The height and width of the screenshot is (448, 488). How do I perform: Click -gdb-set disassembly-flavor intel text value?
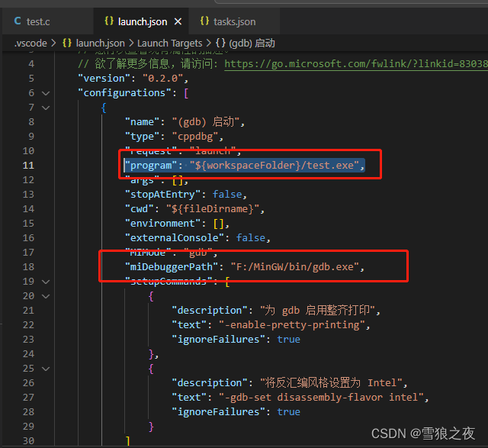point(321,398)
